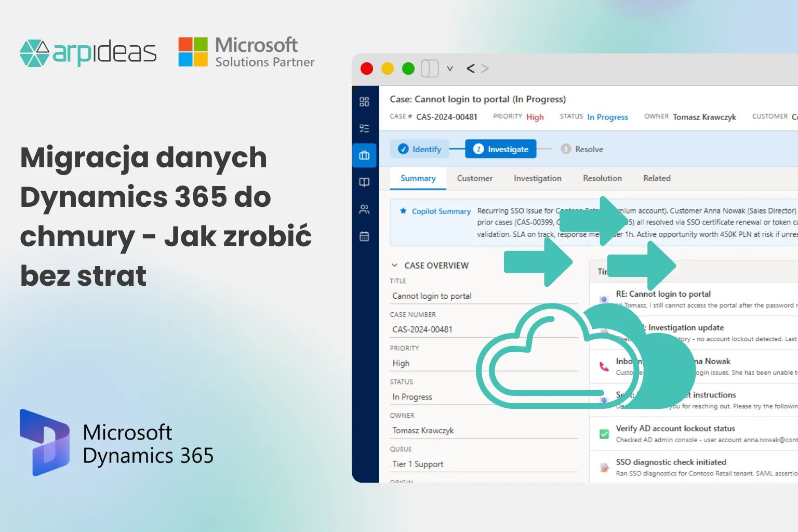Open SSO diagnostic check initiated entry
This screenshot has height=532, width=798.
694,467
